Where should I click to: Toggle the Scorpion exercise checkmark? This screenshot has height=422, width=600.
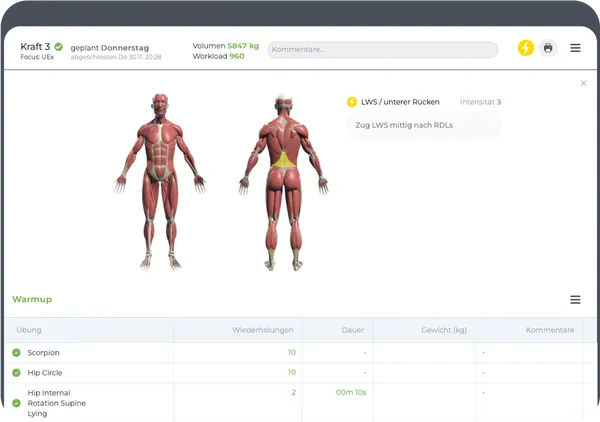16,353
